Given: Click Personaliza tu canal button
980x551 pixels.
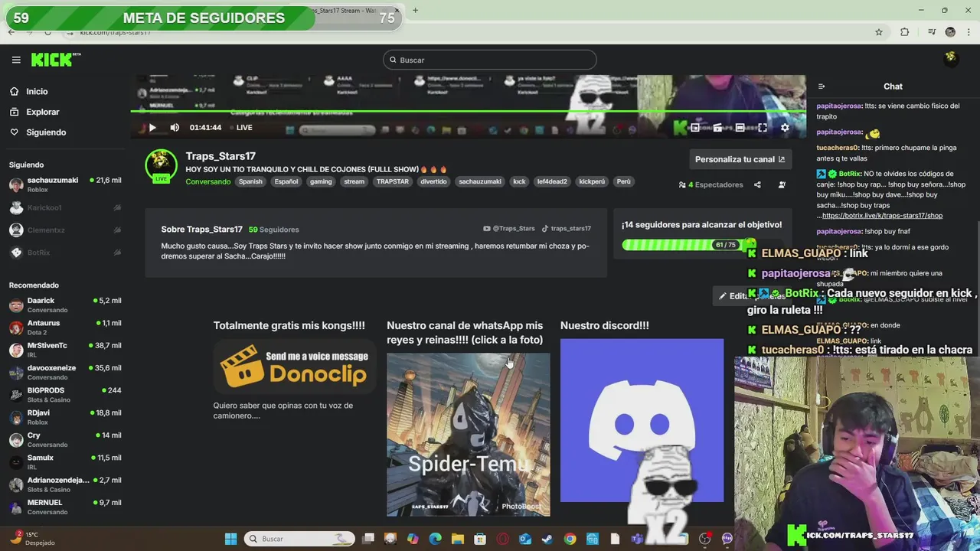Looking at the screenshot, I should pos(740,159).
